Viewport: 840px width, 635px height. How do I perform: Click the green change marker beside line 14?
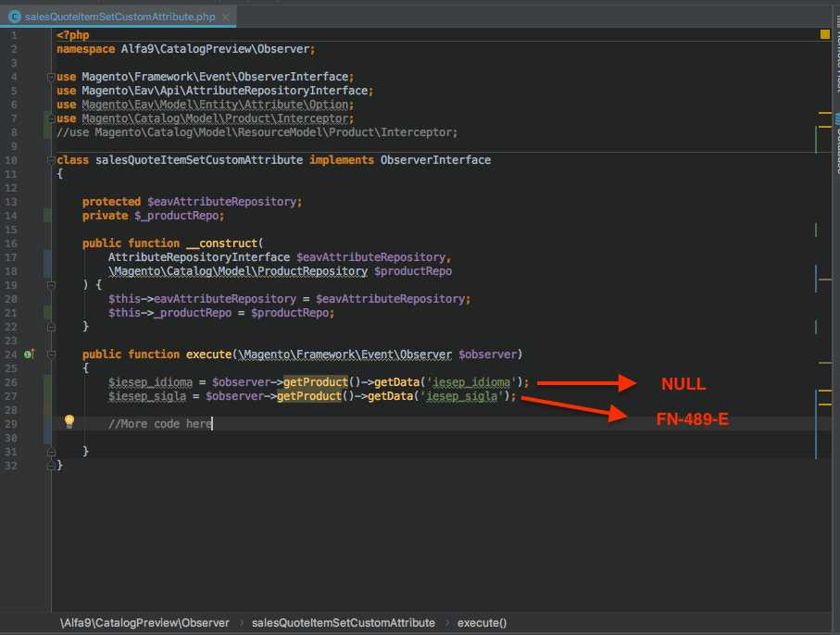click(47, 216)
